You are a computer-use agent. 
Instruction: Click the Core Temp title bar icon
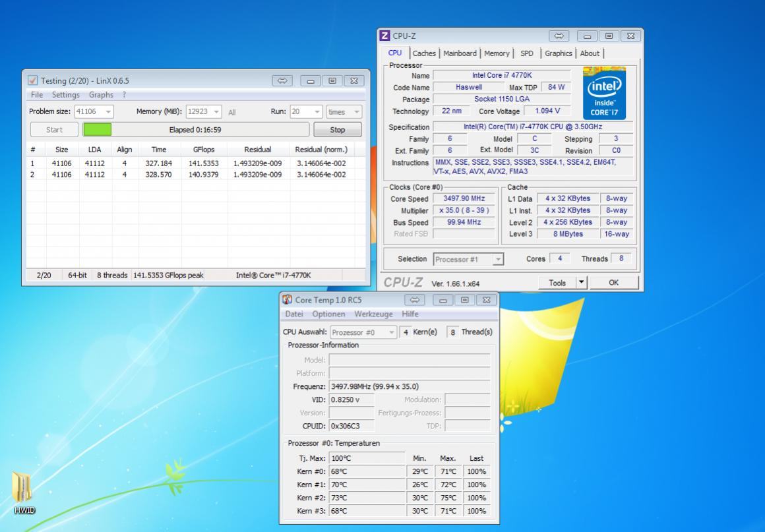point(288,299)
